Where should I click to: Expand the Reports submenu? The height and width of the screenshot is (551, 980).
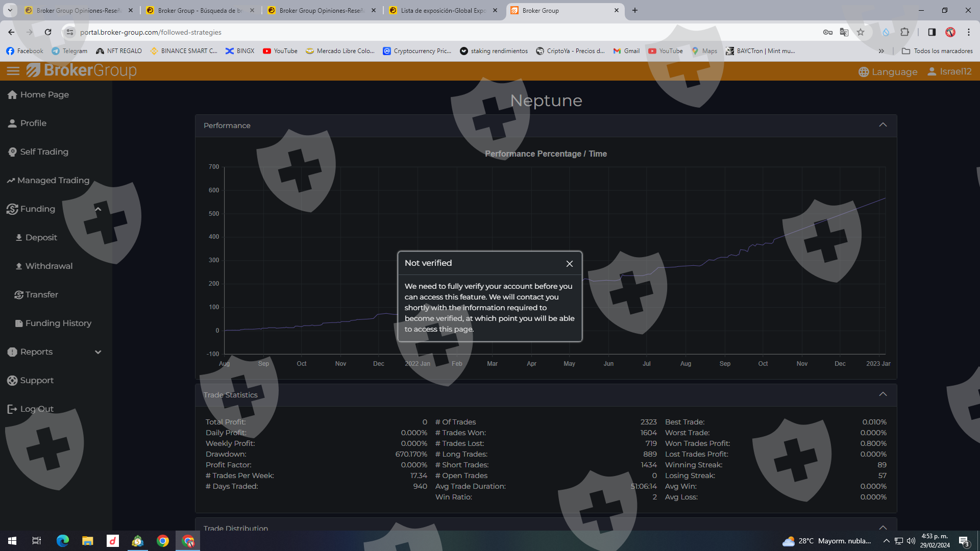pyautogui.click(x=98, y=352)
